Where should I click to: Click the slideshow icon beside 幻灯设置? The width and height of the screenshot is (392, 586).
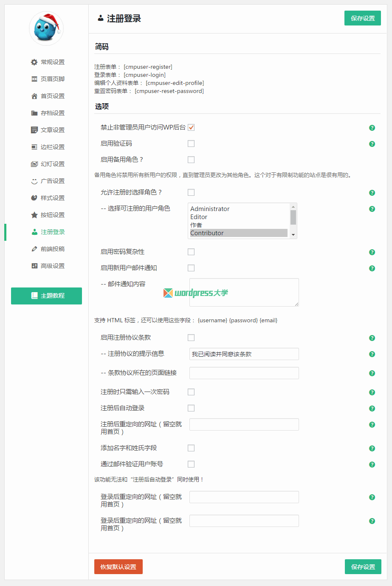coord(34,164)
